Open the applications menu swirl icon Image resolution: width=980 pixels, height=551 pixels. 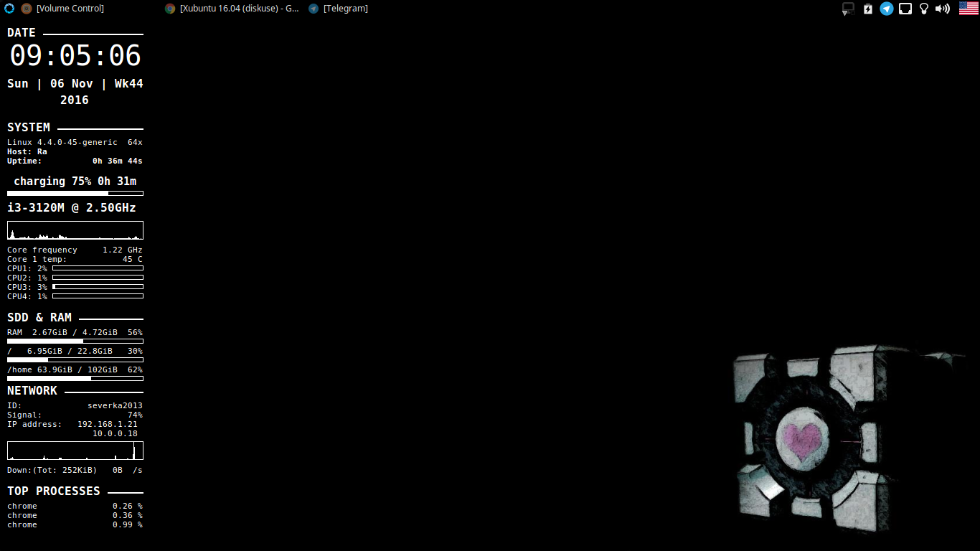(x=9, y=9)
